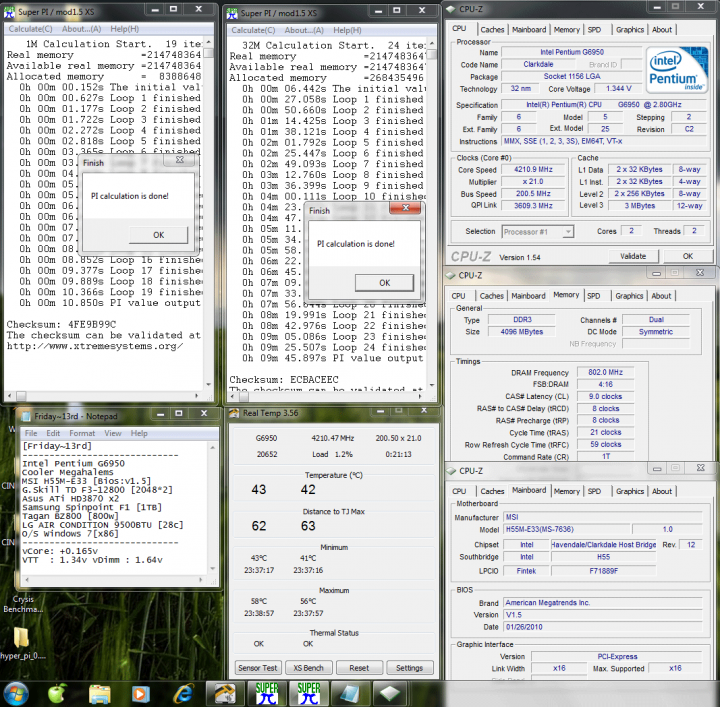This screenshot has width=720, height=707.
Task: Close the 32M Finish dialog with X
Action: point(405,208)
